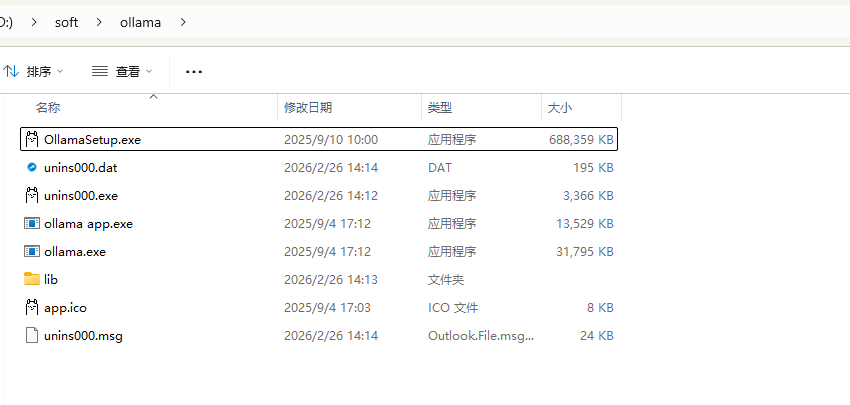Sort by 修改日期 column header
850x405 pixels.
(x=308, y=107)
